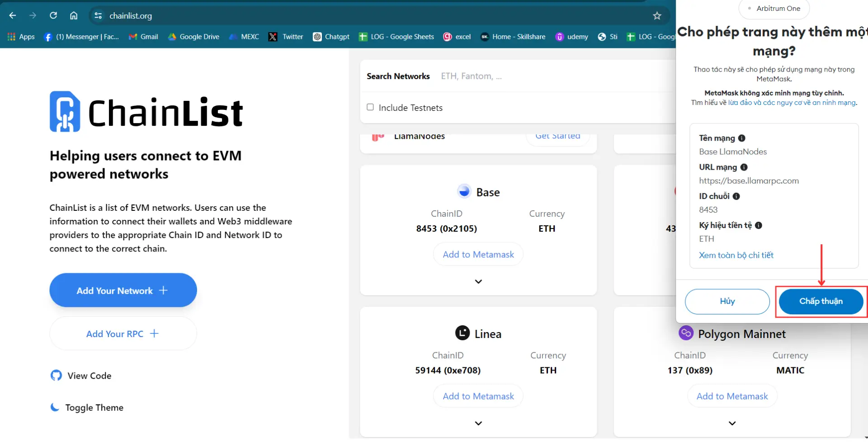Expand details under the Base card

(478, 281)
